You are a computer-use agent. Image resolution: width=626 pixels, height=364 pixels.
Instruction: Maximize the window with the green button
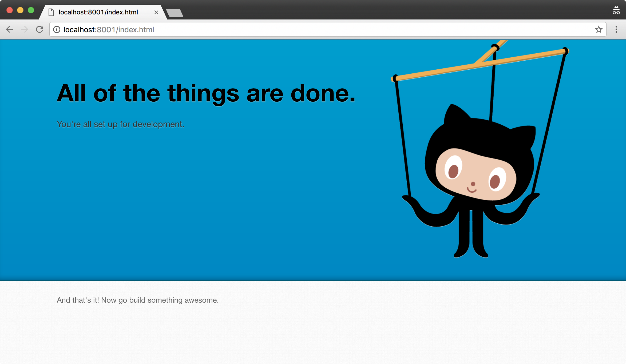pos(31,10)
